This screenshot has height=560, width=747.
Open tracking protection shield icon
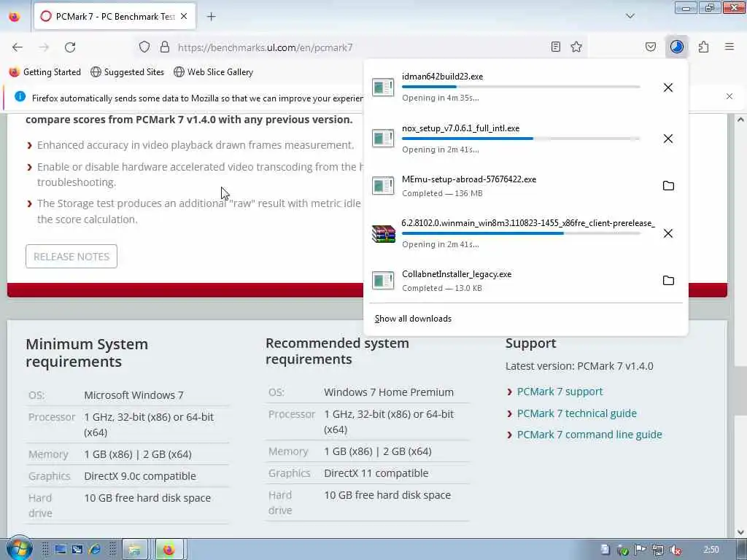coord(144,47)
